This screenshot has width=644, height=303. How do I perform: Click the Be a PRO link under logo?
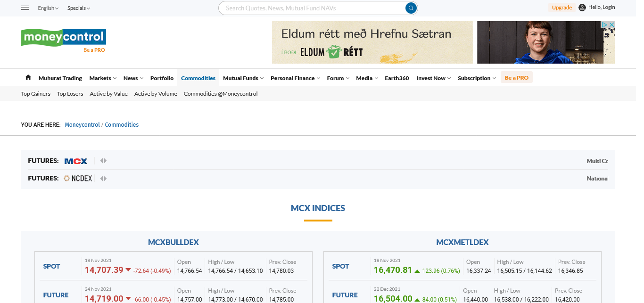(94, 50)
